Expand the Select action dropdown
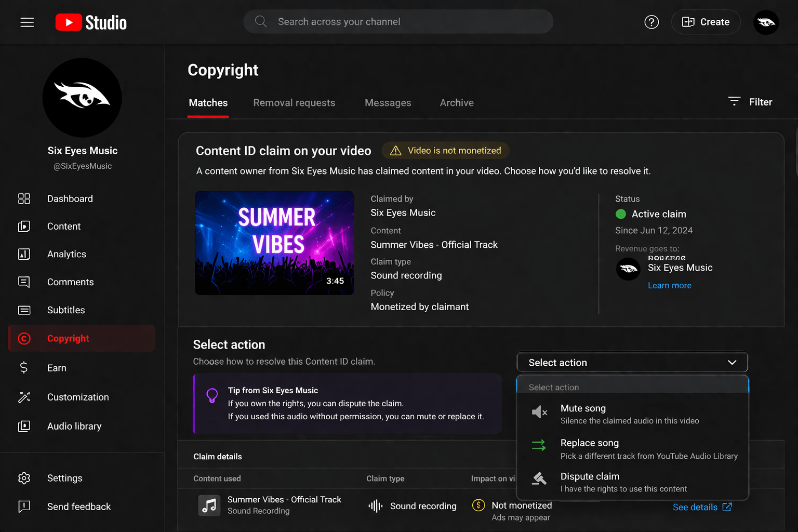This screenshot has width=798, height=532. coord(632,363)
